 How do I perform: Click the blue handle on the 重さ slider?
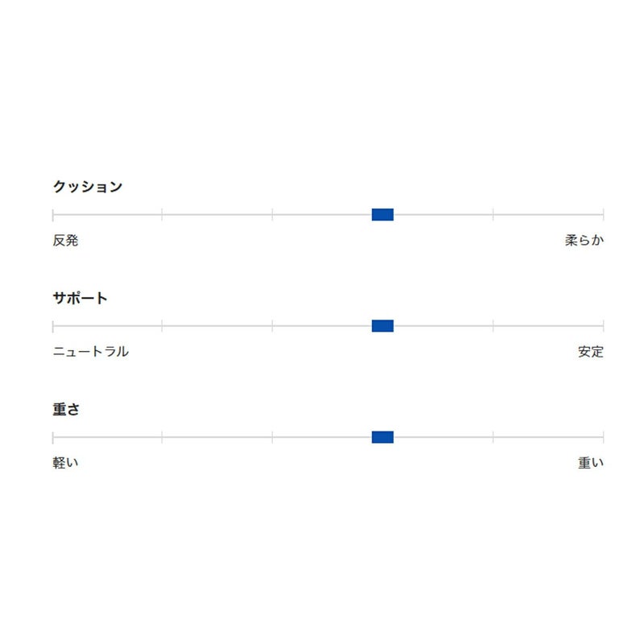[382, 437]
